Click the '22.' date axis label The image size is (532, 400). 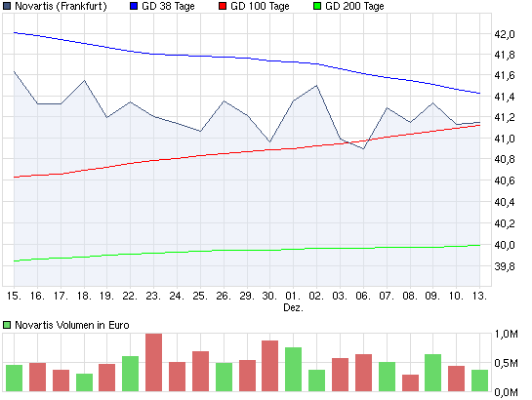tap(130, 296)
